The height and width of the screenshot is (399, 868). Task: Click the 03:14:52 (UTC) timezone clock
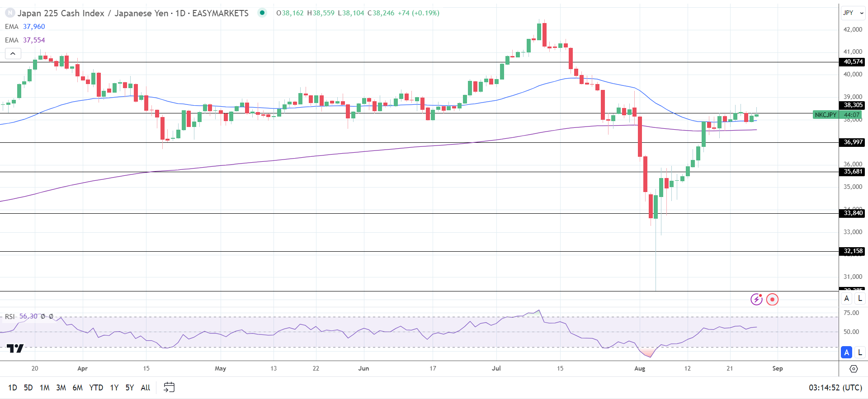click(835, 388)
